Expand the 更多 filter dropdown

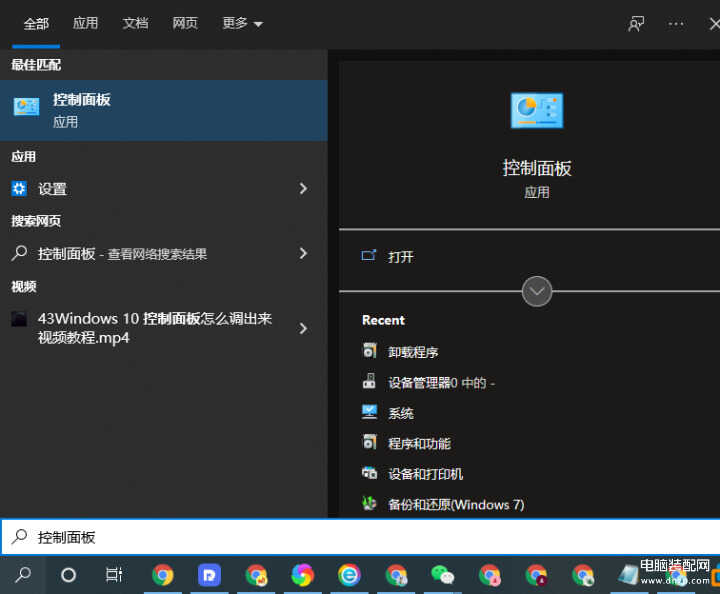[x=242, y=23]
